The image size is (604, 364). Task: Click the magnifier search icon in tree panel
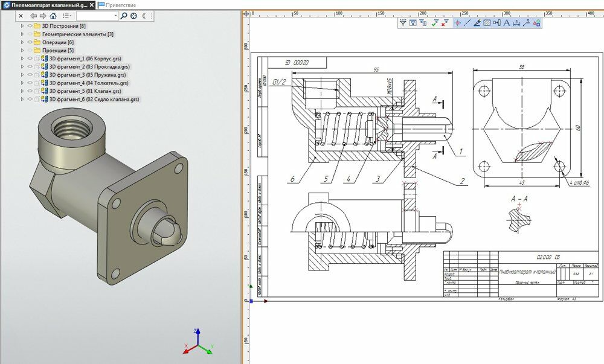tap(124, 15)
